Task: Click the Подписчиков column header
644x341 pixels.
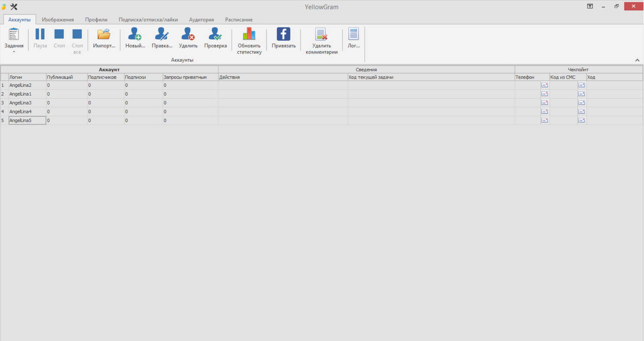Action: [105, 77]
